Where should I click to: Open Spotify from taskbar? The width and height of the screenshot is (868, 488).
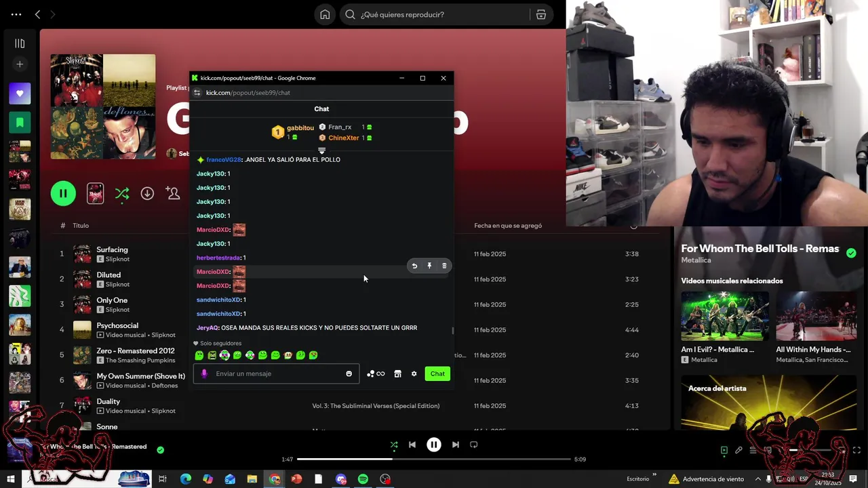(x=363, y=479)
